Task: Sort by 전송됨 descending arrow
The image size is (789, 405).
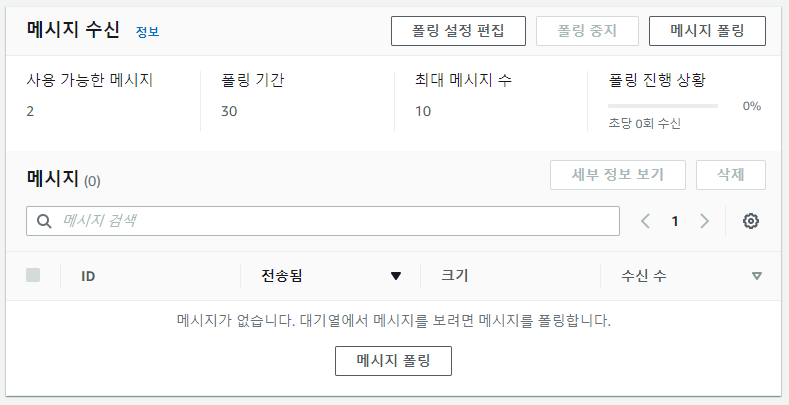Action: 396,276
